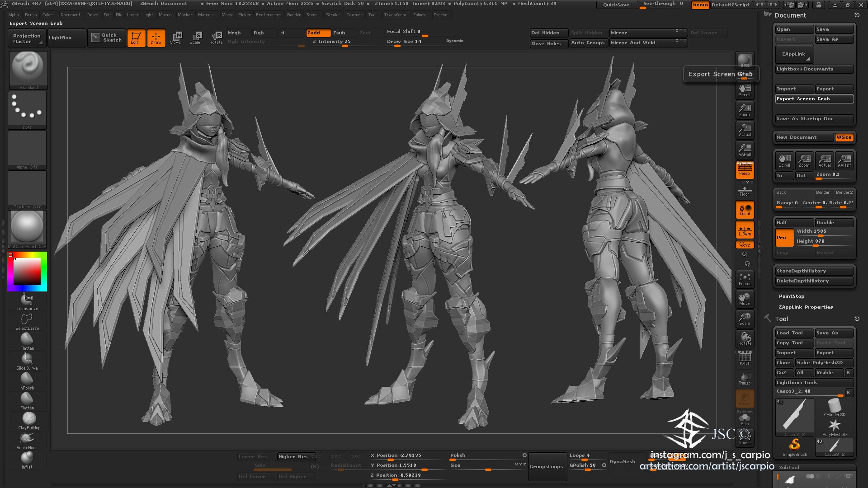Click QuickSave button
This screenshot has height=488, width=868.
tap(616, 5)
